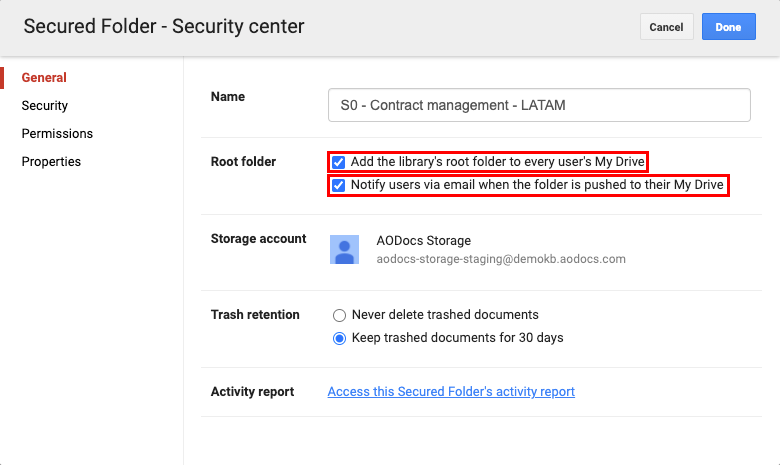Click the AODocs Storage account name

(x=423, y=241)
